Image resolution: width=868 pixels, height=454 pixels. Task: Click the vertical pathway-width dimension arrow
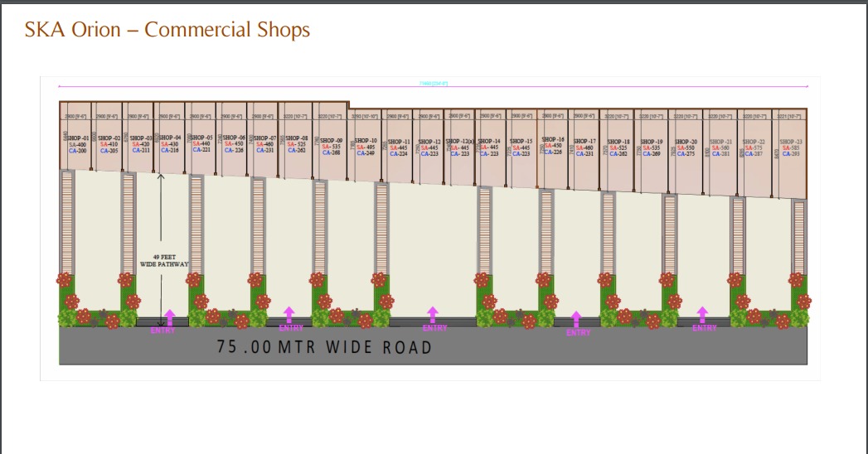pyautogui.click(x=161, y=214)
